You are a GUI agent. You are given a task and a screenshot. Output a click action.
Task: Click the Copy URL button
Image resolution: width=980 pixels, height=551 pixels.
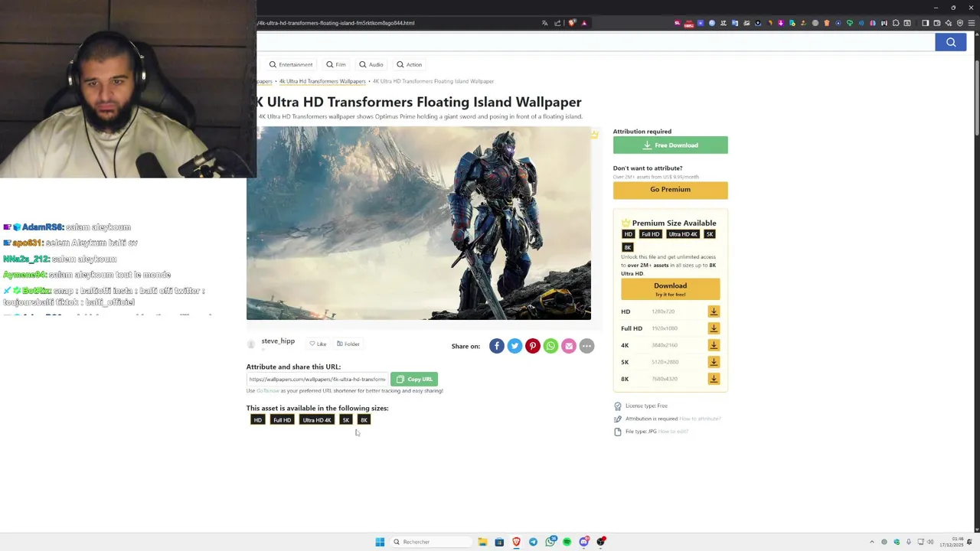point(414,379)
